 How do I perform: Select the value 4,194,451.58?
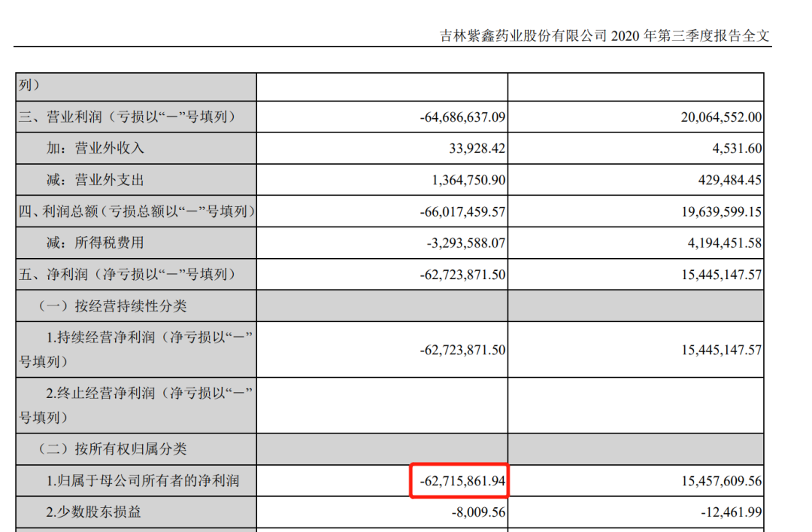click(x=723, y=243)
